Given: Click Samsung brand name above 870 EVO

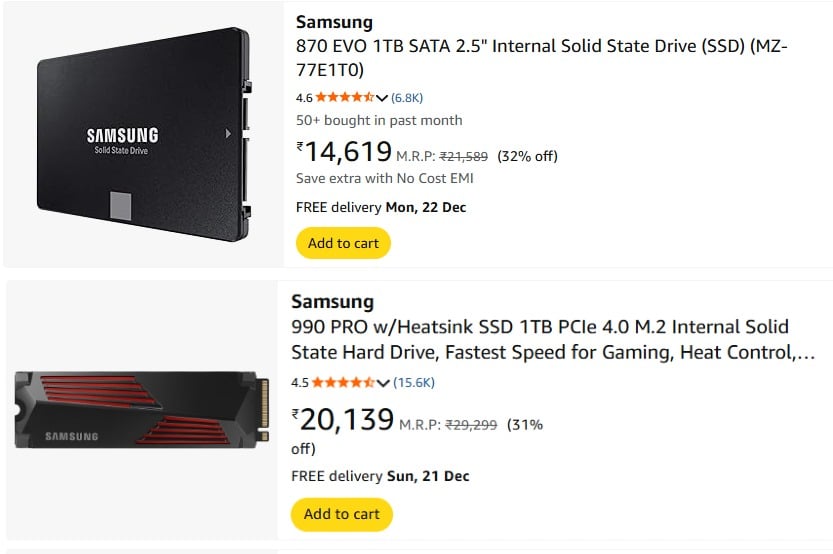Looking at the screenshot, I should coord(334,22).
